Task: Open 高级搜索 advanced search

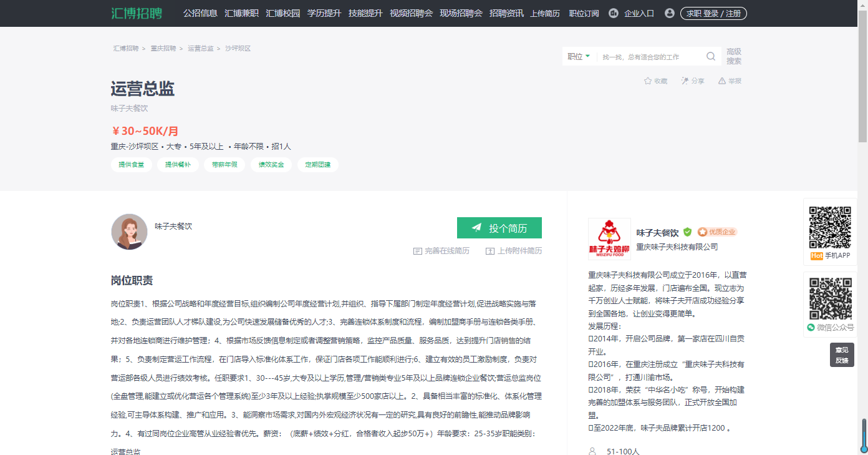Action: click(x=734, y=56)
